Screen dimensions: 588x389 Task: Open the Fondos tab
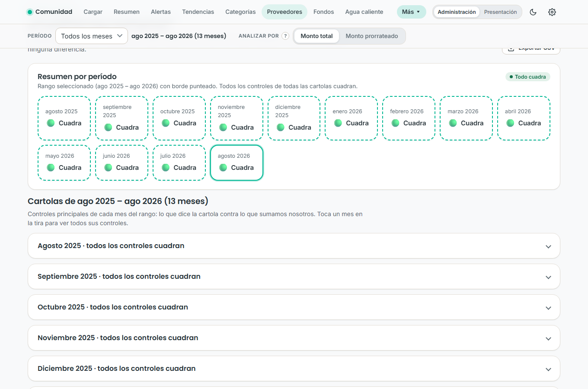click(324, 12)
